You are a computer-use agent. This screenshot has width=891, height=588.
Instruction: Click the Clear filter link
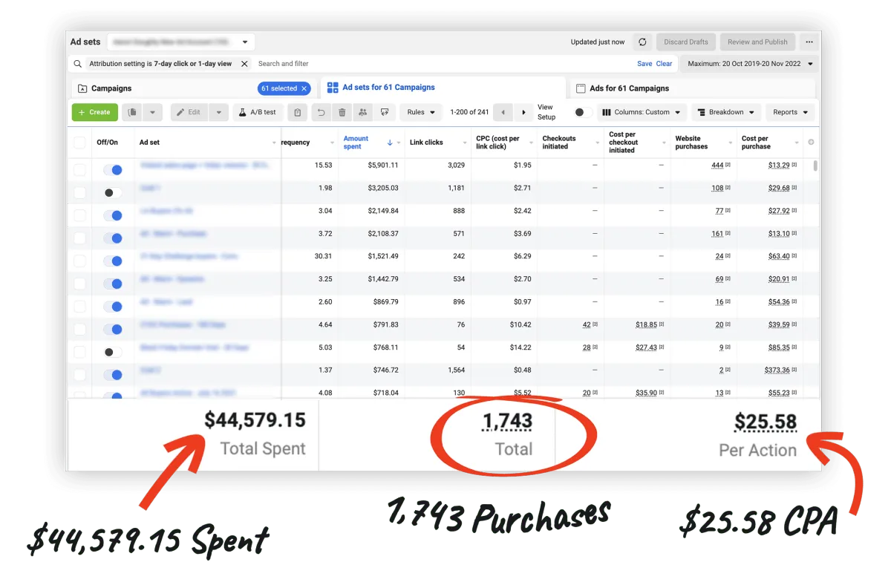point(665,64)
